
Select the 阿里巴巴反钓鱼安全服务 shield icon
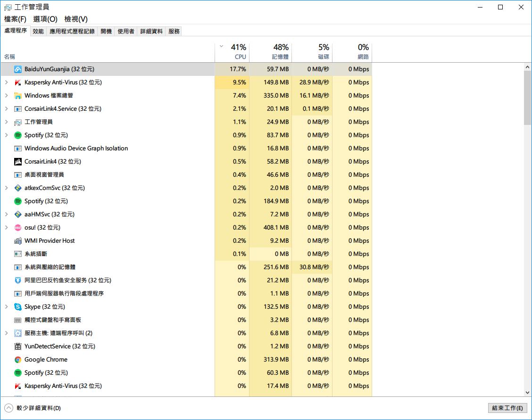(x=18, y=280)
